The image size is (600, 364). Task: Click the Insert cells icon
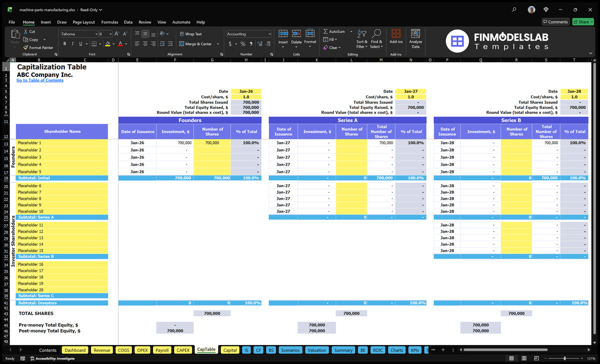point(283,33)
